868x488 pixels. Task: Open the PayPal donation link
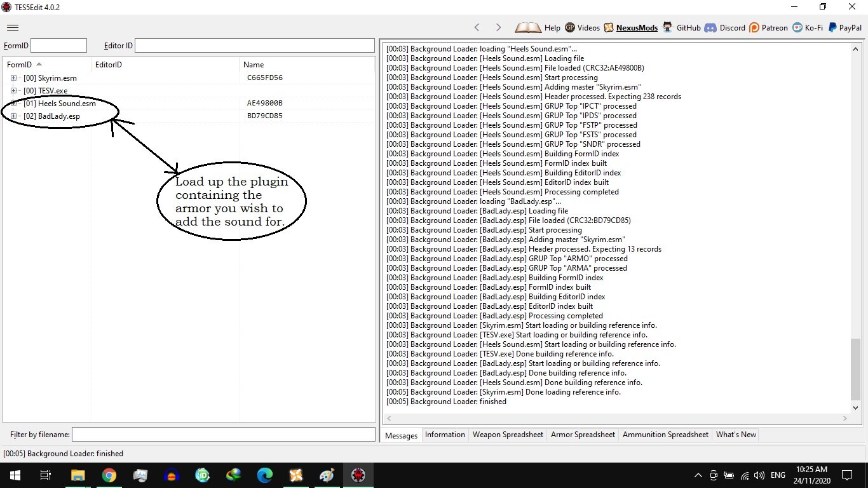tap(844, 27)
